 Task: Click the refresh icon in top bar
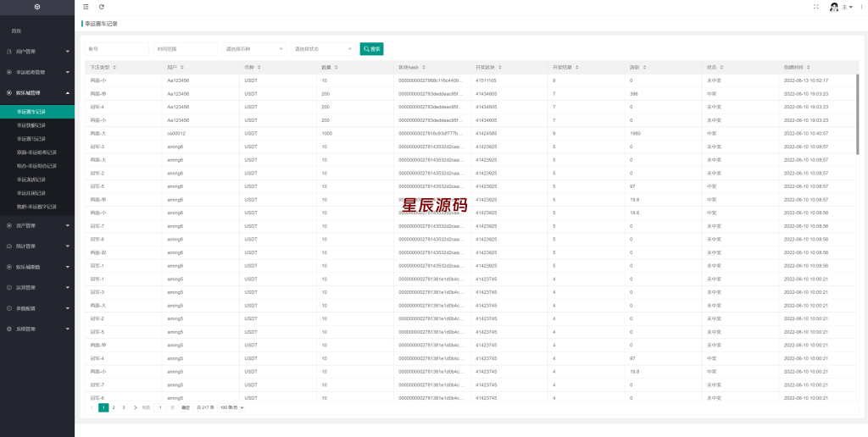tap(102, 7)
